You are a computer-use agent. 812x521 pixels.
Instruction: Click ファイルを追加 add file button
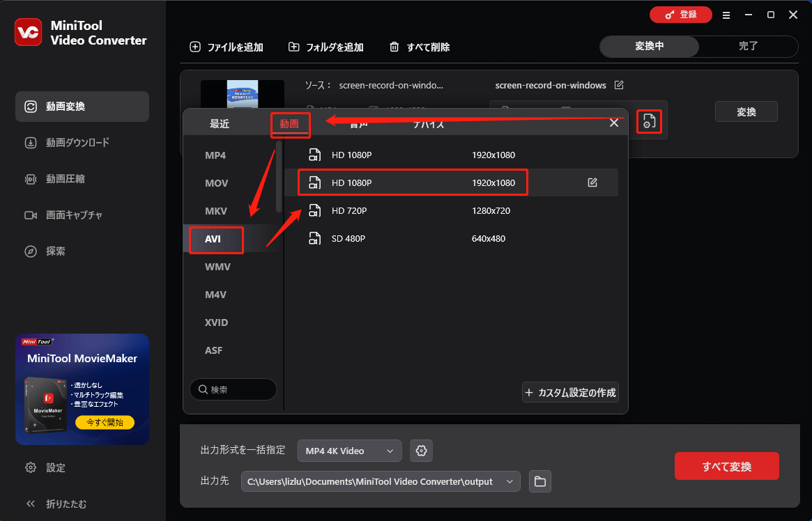[x=227, y=47]
